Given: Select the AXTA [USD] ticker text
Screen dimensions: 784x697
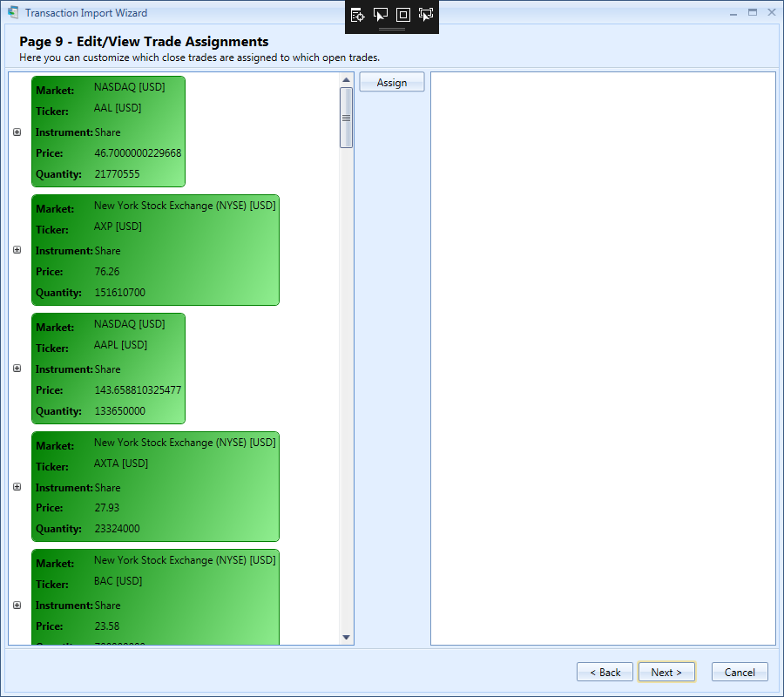Looking at the screenshot, I should 121,464.
